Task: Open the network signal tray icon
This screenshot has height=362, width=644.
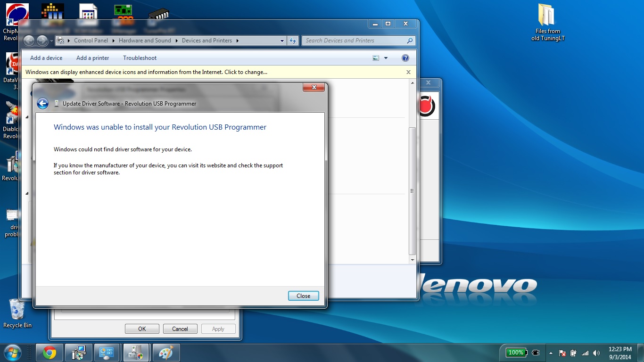Action: (x=585, y=353)
